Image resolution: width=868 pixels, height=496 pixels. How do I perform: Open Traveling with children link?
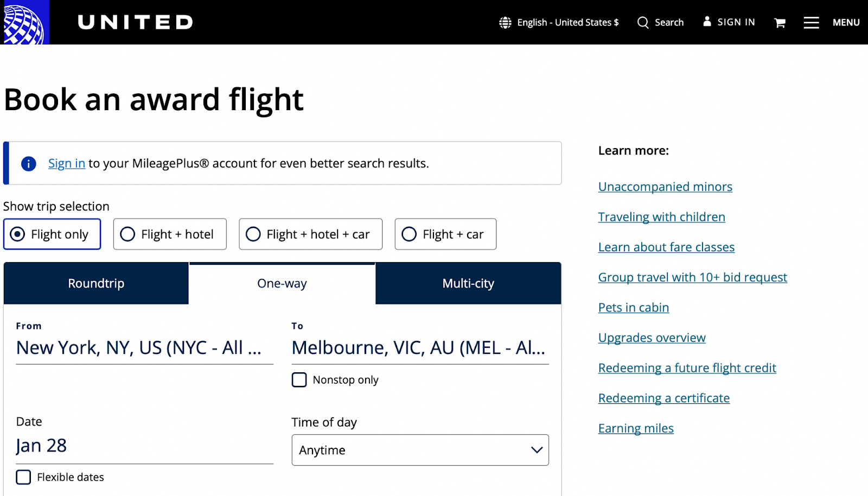(x=661, y=217)
